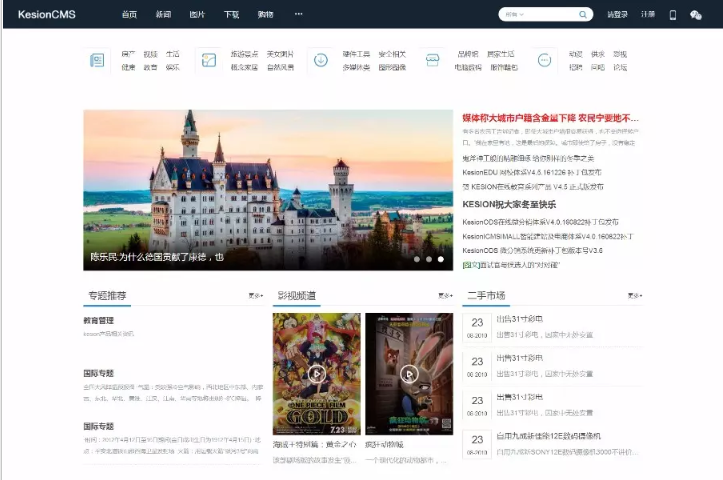
Task: Open the 首页 navigation item
Action: [x=129, y=15]
